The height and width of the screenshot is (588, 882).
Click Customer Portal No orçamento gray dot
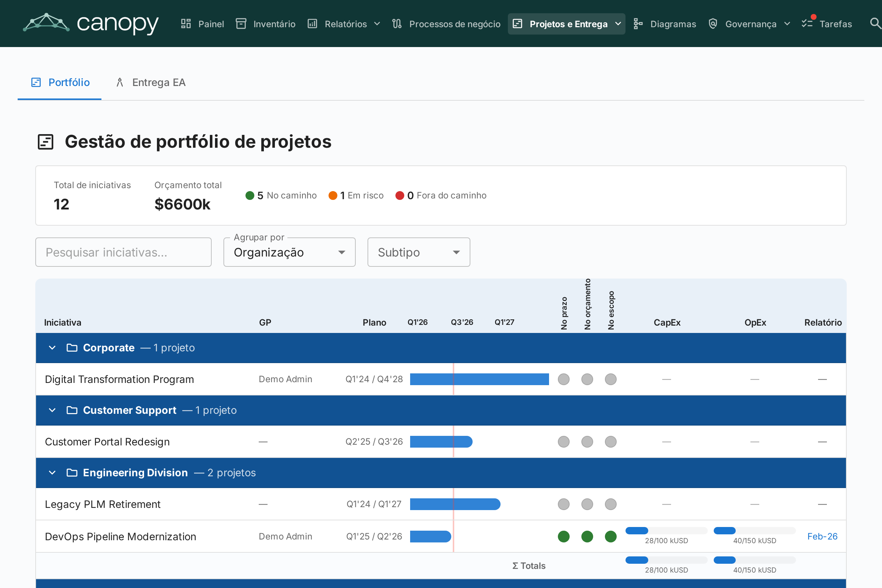click(x=587, y=441)
